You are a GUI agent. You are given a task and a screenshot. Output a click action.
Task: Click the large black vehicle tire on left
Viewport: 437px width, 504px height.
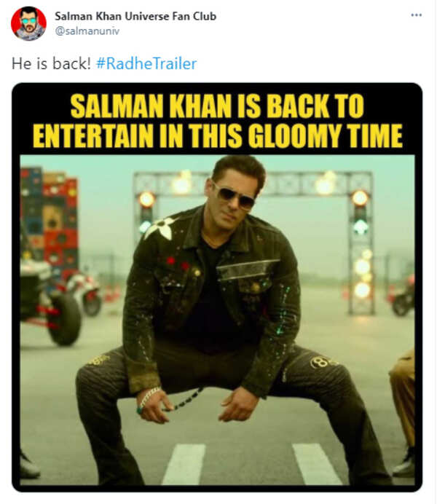(x=66, y=319)
